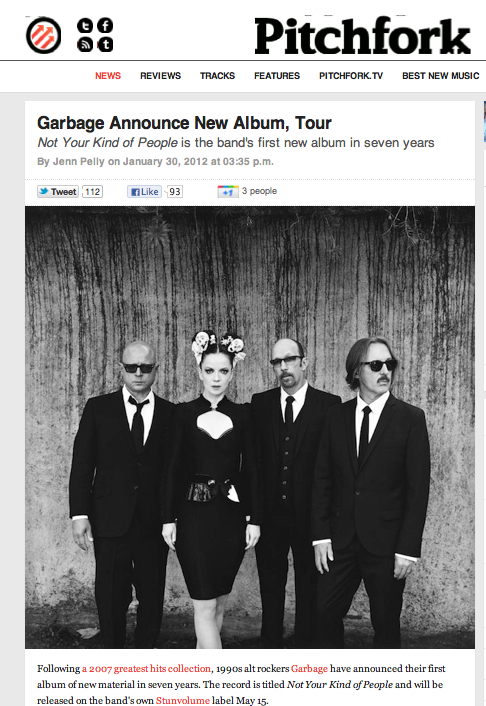486x706 pixels.
Task: Go to the News section
Action: (x=108, y=76)
